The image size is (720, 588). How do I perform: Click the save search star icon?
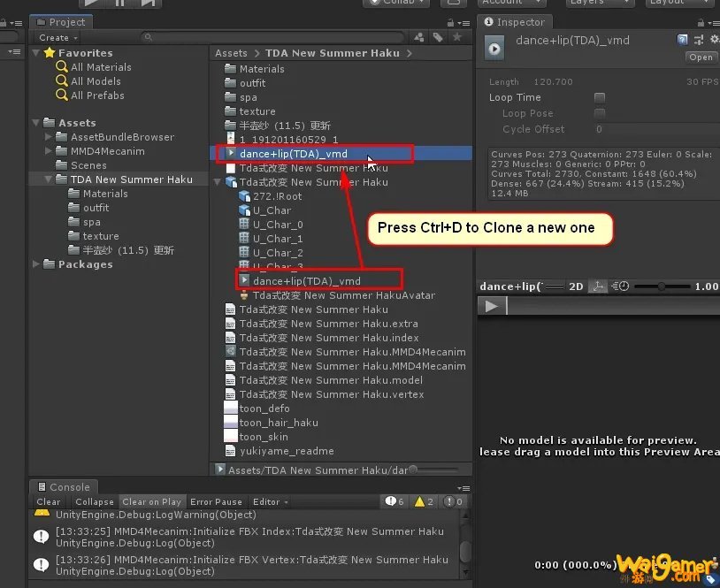[457, 37]
